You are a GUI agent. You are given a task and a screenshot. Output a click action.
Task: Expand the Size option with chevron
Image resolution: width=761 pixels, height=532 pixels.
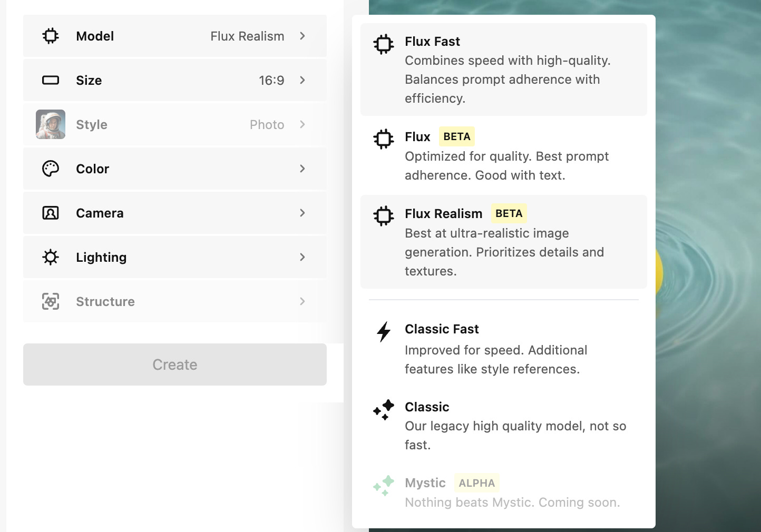302,80
